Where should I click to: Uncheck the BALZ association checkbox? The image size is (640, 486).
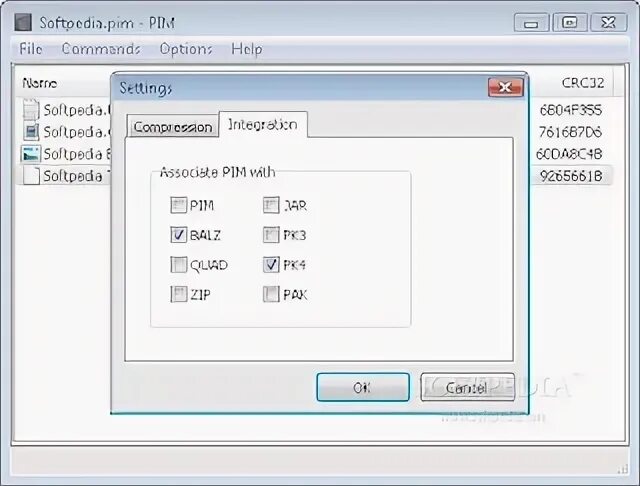[x=178, y=235]
